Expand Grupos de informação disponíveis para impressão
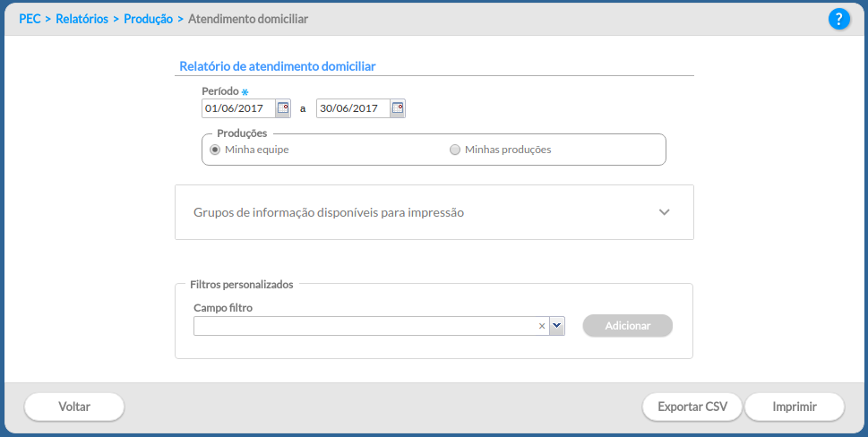 [x=434, y=212]
